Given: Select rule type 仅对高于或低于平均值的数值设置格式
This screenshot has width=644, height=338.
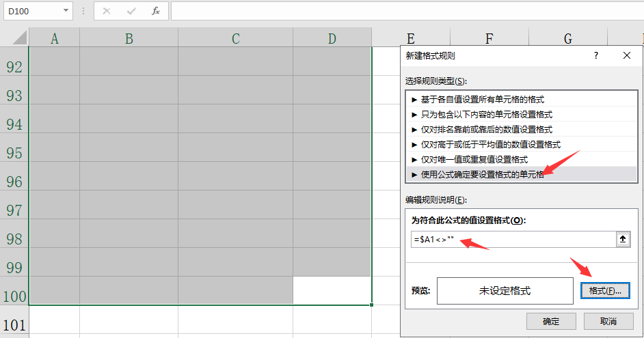Looking at the screenshot, I should click(x=521, y=144).
